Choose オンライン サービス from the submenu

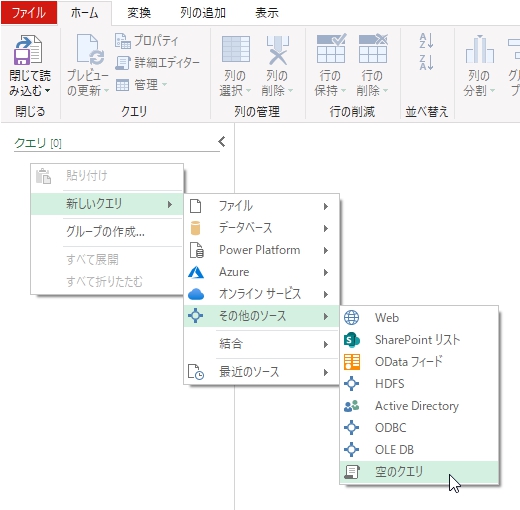(261, 294)
